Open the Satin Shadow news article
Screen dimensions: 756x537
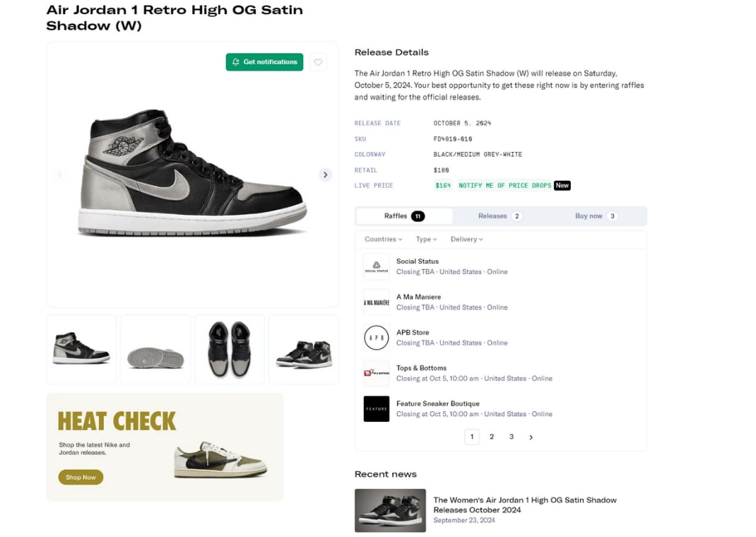click(524, 504)
